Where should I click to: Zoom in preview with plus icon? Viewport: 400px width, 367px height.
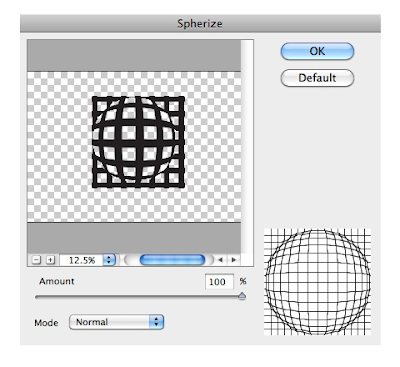tap(50, 260)
